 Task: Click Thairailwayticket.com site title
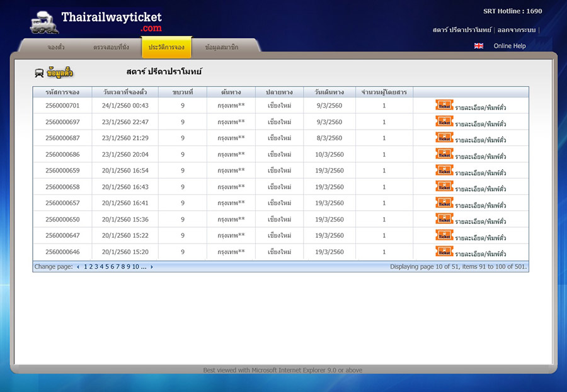[x=112, y=21]
